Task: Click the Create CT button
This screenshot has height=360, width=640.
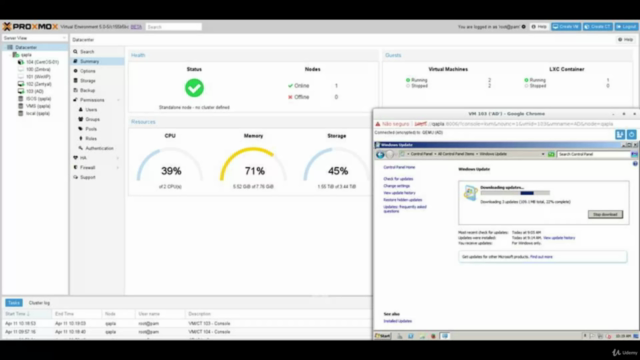Action: [x=597, y=27]
